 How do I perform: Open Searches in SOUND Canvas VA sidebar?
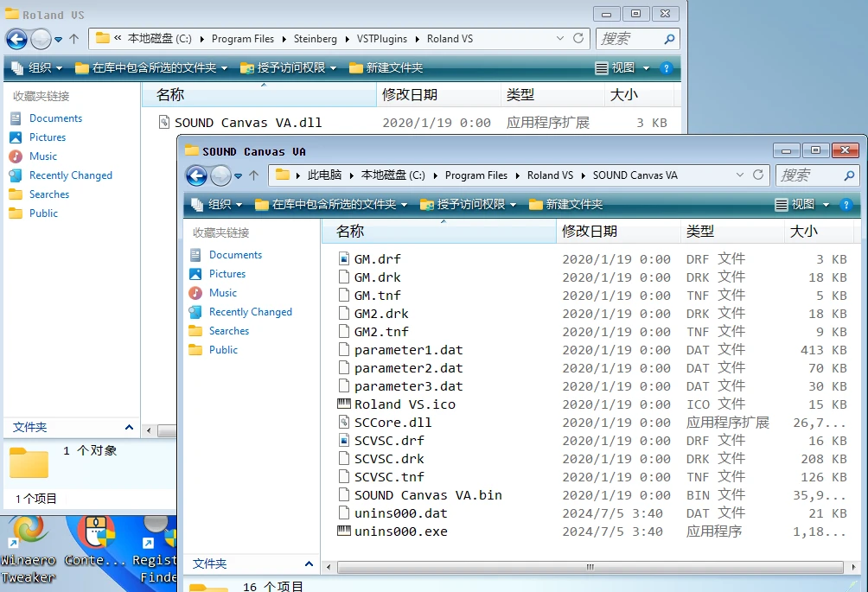point(228,331)
